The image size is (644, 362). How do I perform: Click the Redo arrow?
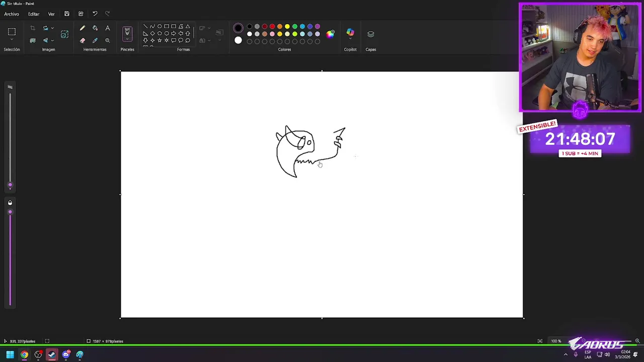(107, 14)
